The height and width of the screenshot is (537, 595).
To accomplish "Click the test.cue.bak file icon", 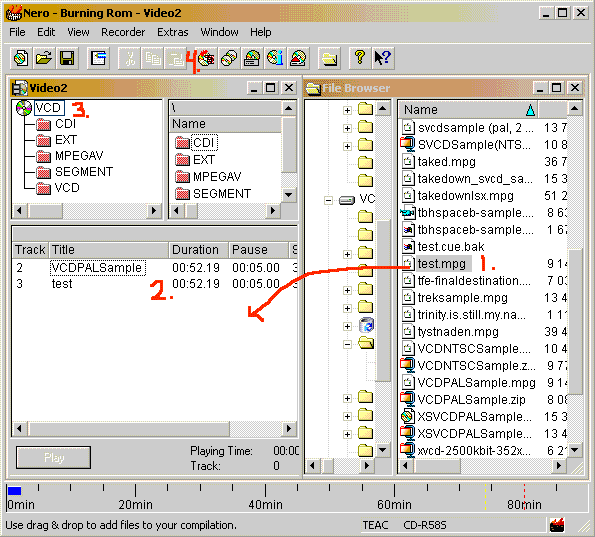I will coord(408,247).
